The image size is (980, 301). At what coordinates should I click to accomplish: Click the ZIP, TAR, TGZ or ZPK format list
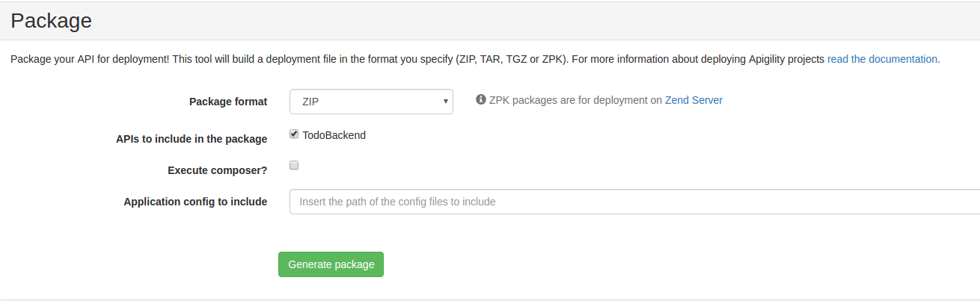[513, 59]
